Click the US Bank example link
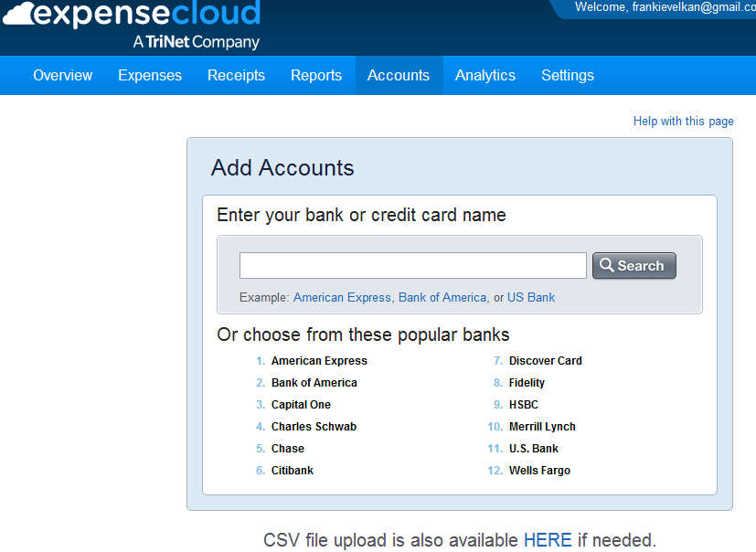 pos(531,297)
